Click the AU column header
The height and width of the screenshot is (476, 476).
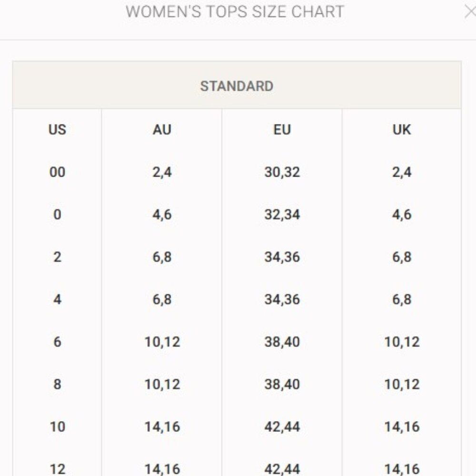pos(162,129)
